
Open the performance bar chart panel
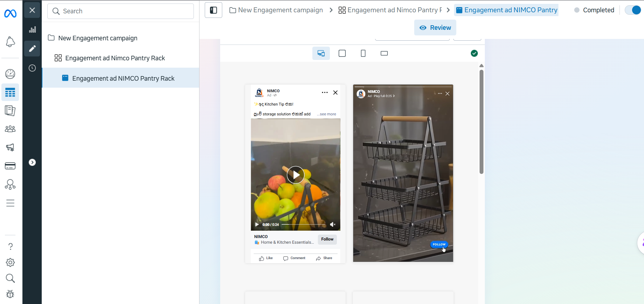click(x=32, y=29)
